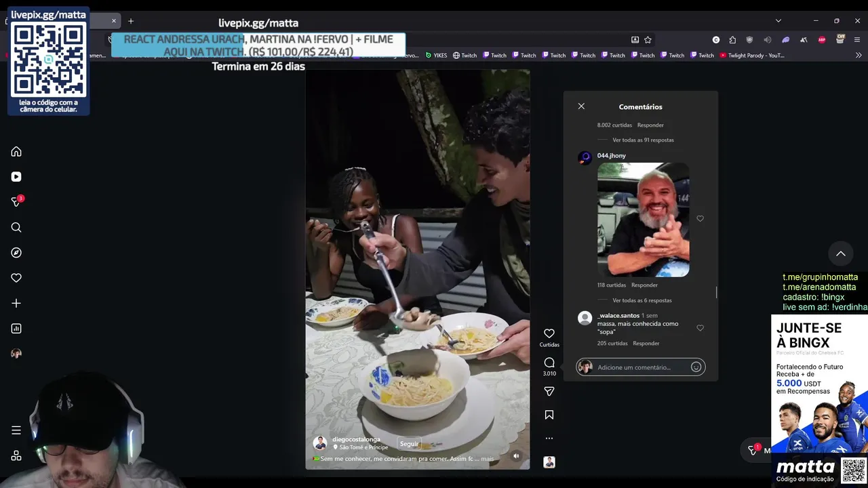Open Explore compass icon

click(x=16, y=253)
